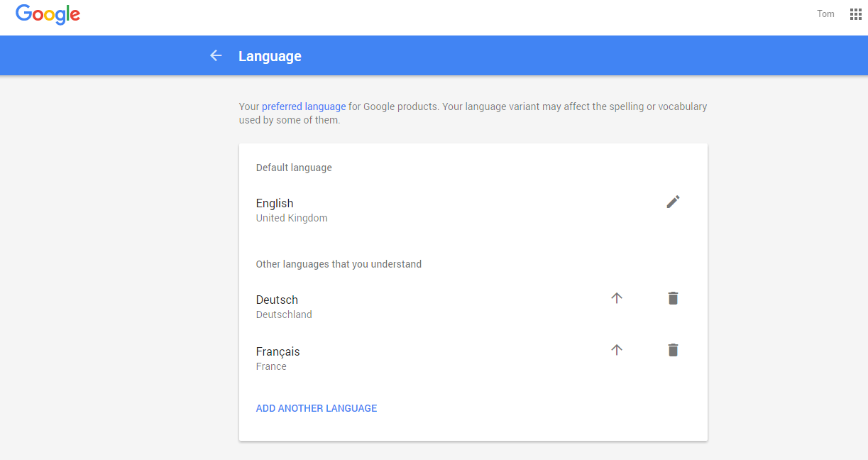868x460 pixels.
Task: Move Deutsch up in language list
Action: click(616, 298)
